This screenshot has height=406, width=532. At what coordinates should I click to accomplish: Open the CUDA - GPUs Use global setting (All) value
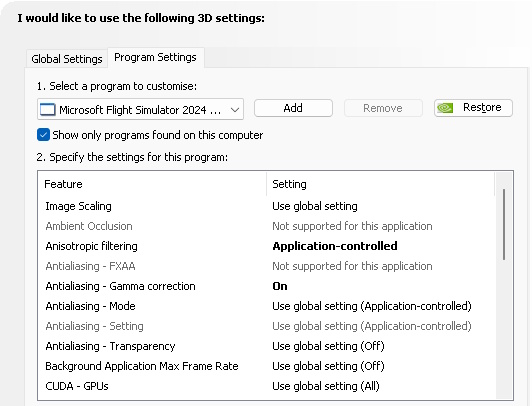[326, 386]
